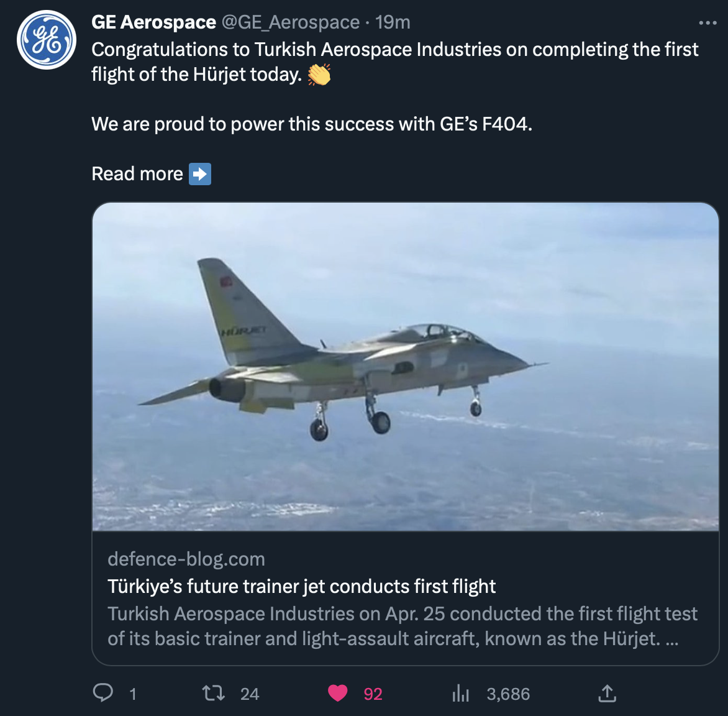Click the link card description text
728x716 pixels.
pos(402,626)
